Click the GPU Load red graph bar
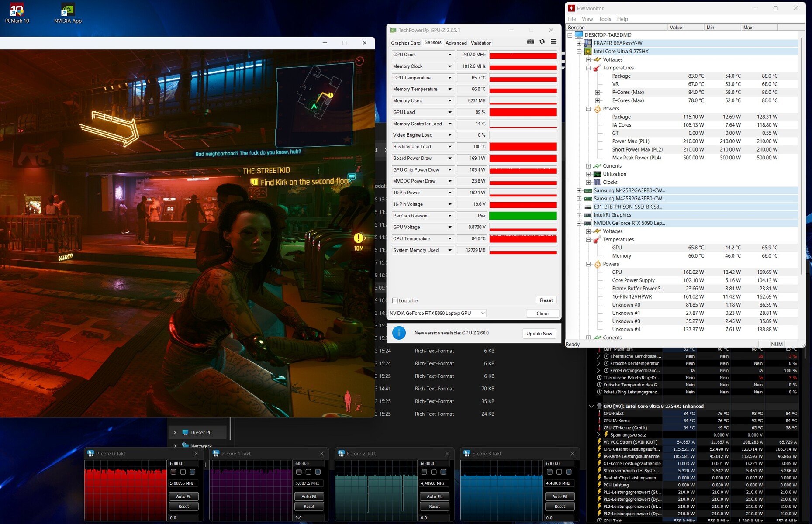The image size is (812, 524). (x=523, y=112)
